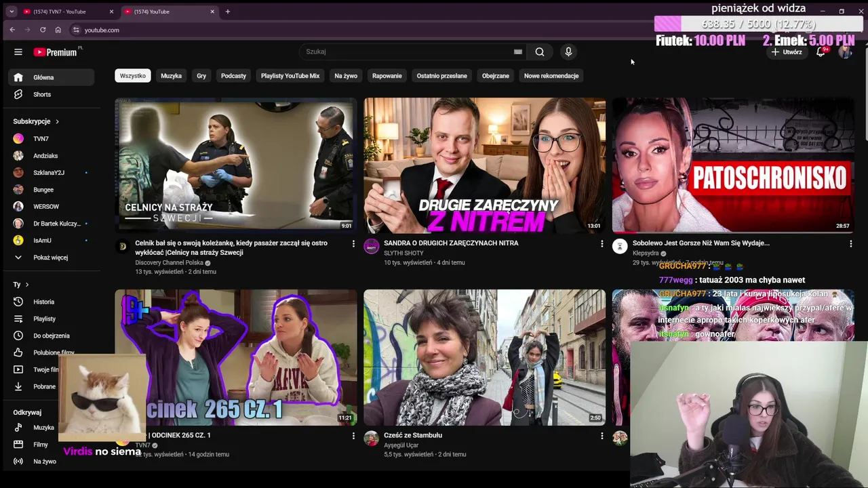Open the hamburger guide menu
Image resolution: width=868 pixels, height=488 pixels.
[x=18, y=52]
